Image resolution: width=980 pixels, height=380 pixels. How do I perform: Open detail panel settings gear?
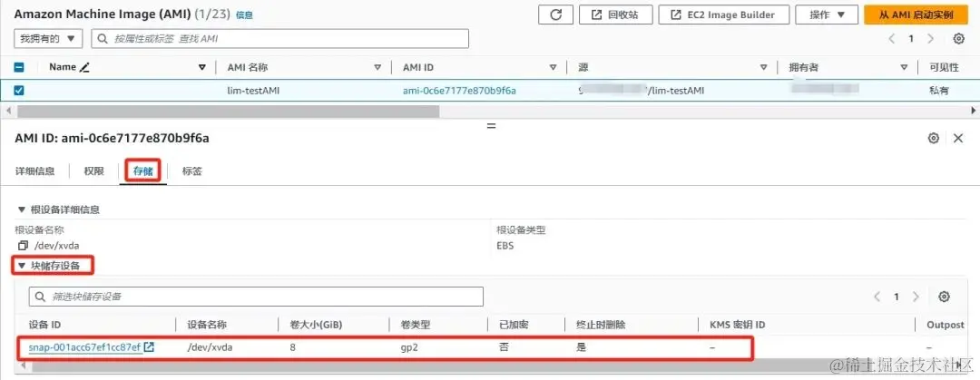click(934, 138)
